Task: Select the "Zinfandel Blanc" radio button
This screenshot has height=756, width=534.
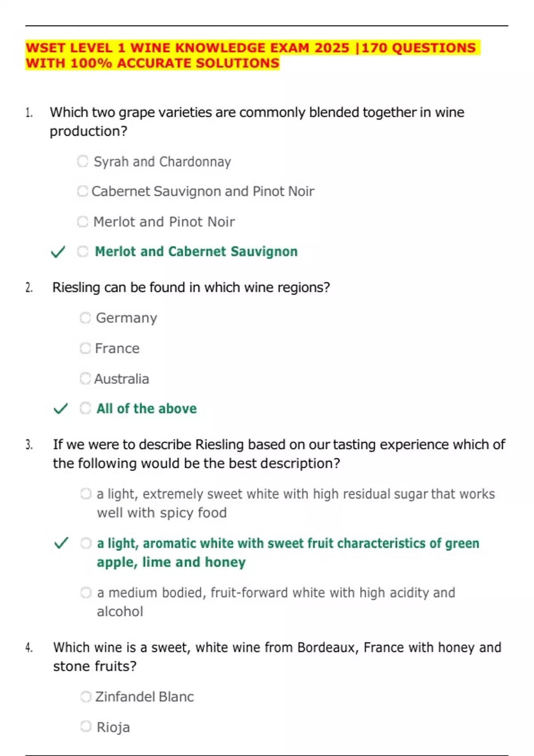Action: [86, 696]
